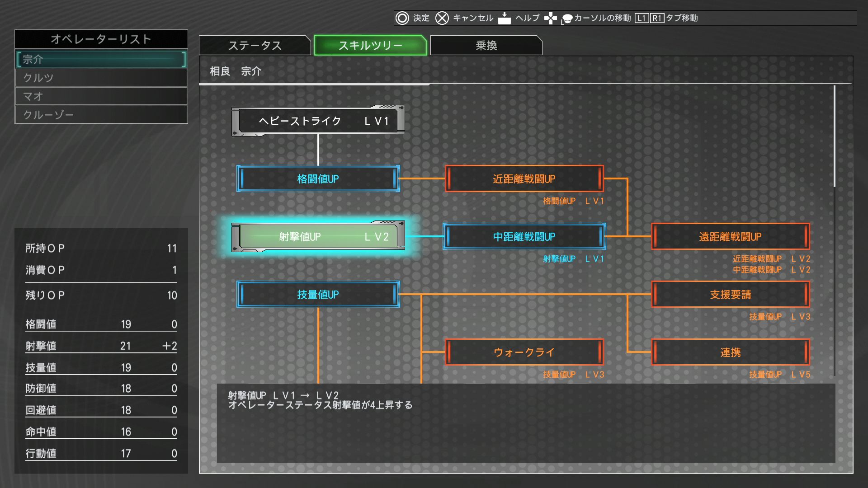868x488 pixels.
Task: Choose operator クルーゾー from the list
Action: (101, 115)
